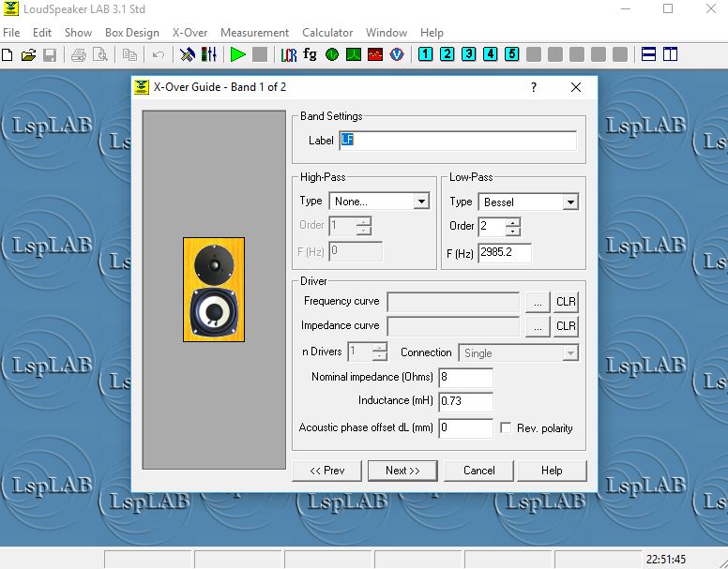Click the Nominal impedance field
728x569 pixels.
pyautogui.click(x=465, y=378)
